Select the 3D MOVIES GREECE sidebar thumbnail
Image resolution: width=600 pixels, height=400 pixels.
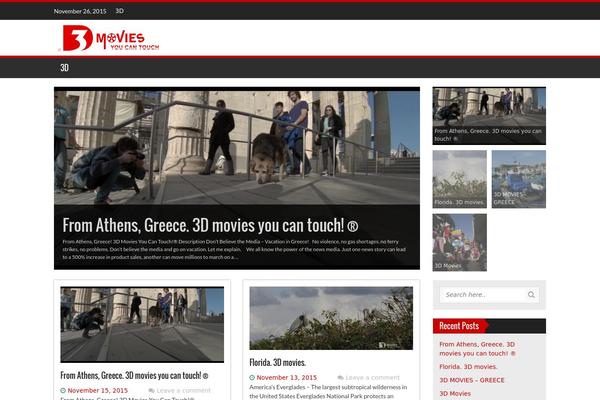pos(518,179)
